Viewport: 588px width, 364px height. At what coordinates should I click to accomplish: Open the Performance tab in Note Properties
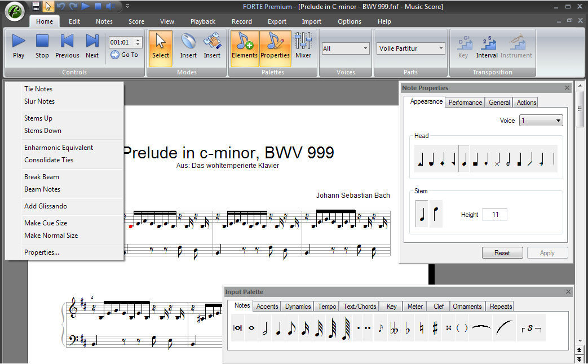tap(465, 103)
